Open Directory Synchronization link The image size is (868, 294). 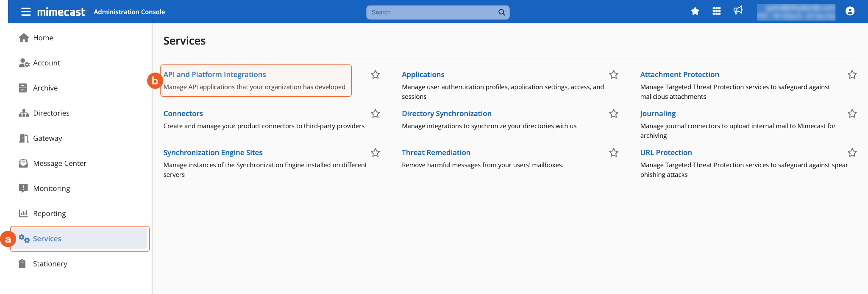(446, 114)
